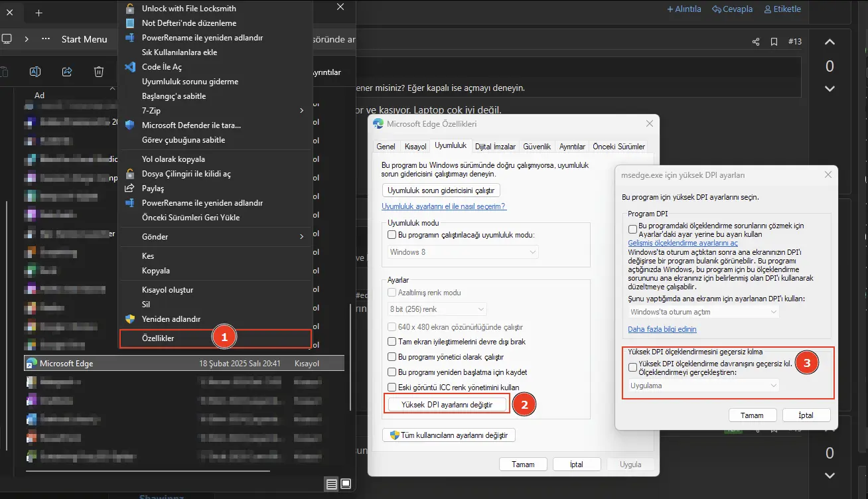Open new tab with the plus icon
The height and width of the screenshot is (499, 868).
pos(38,13)
